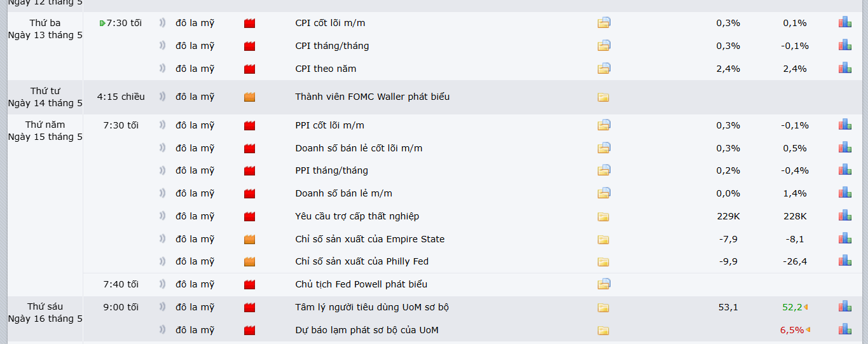Open detail folder for FOMC Waller phát biểu
This screenshot has width=868, height=344.
click(603, 97)
